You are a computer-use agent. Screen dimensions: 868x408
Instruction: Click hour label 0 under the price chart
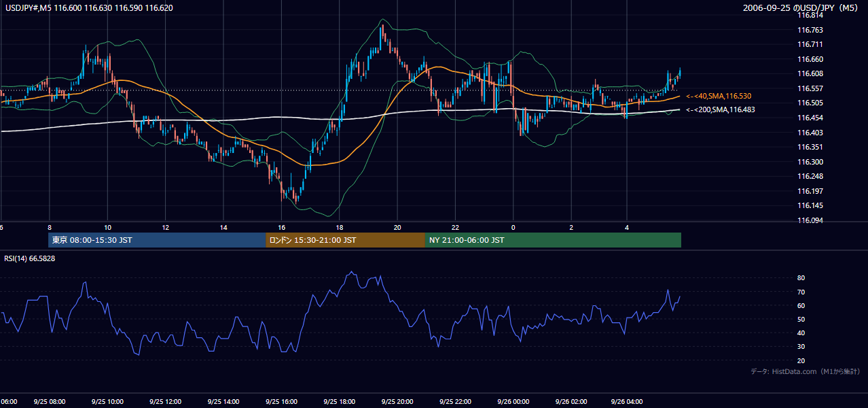pos(513,227)
